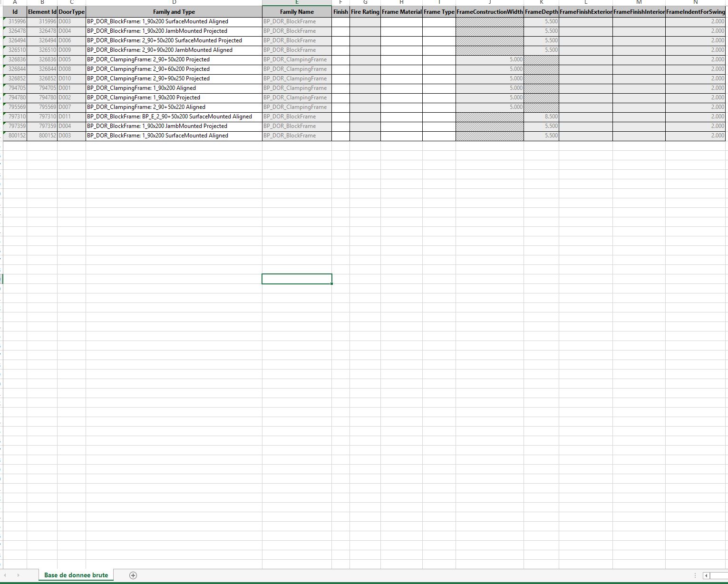Select DoorType cell D010

(x=72, y=78)
